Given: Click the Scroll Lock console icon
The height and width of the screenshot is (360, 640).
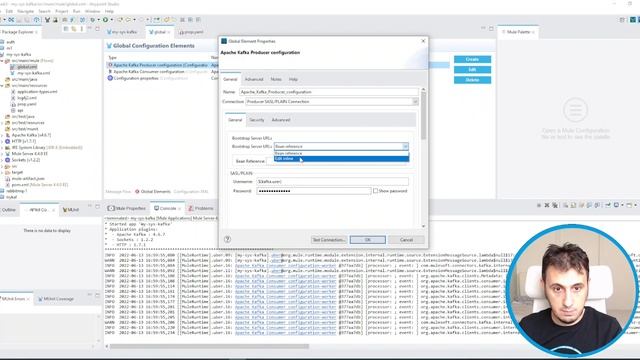Looking at the screenshot, I should (x=573, y=205).
